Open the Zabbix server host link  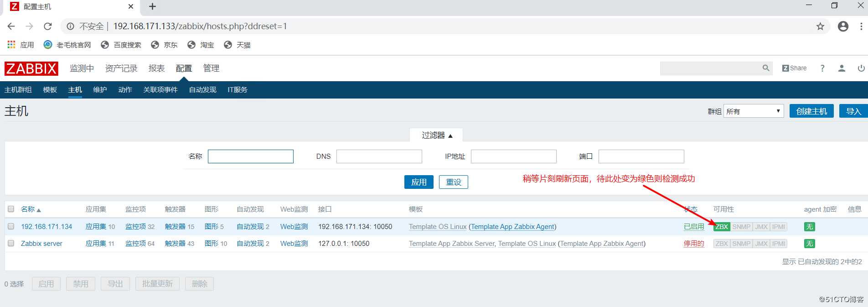point(41,244)
